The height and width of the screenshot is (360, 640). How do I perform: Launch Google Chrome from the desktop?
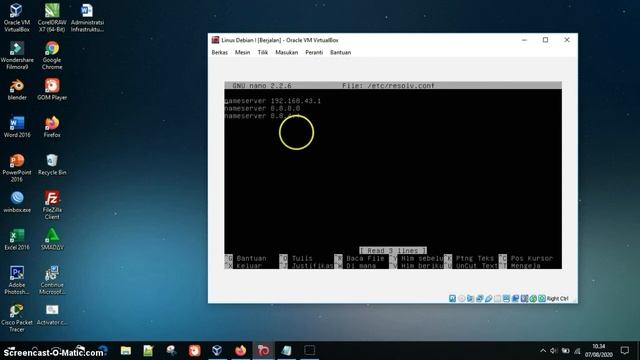click(52, 56)
